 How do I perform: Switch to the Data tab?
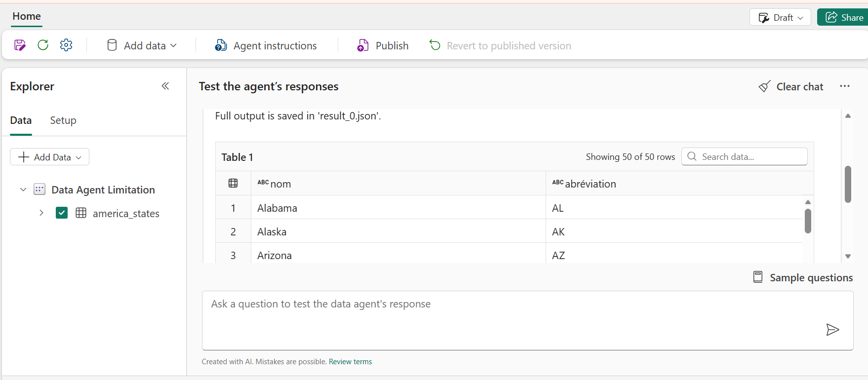21,120
